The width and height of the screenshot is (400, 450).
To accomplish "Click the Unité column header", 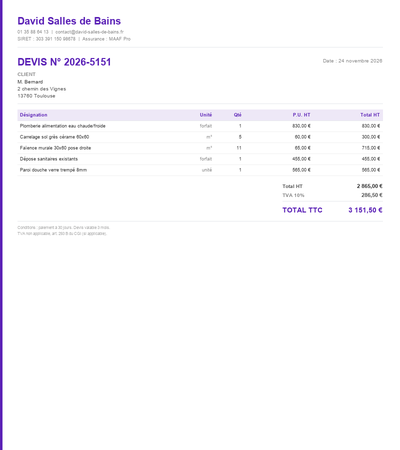I will (206, 115).
